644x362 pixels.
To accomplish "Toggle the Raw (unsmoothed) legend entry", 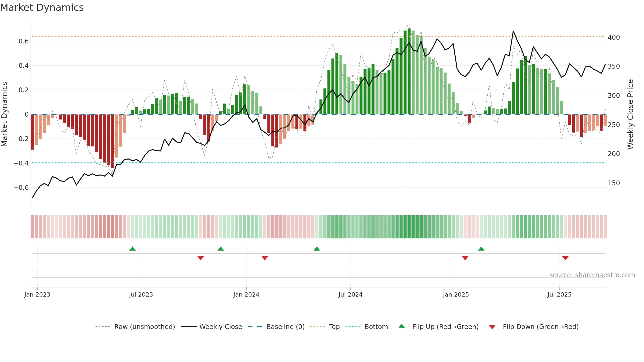I will [135, 327].
